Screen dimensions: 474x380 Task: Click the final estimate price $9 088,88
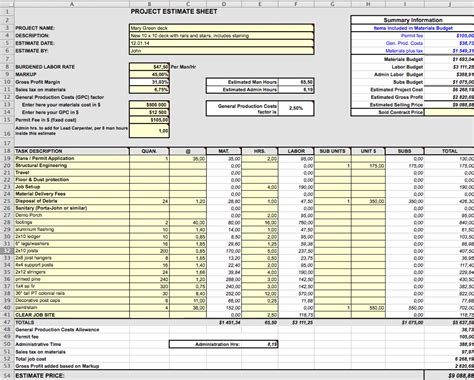pos(450,376)
